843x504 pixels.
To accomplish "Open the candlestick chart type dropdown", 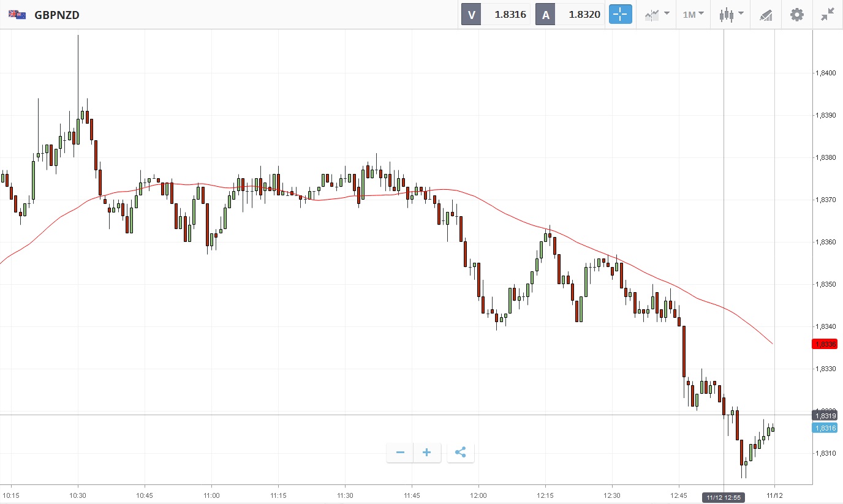I will (x=731, y=14).
